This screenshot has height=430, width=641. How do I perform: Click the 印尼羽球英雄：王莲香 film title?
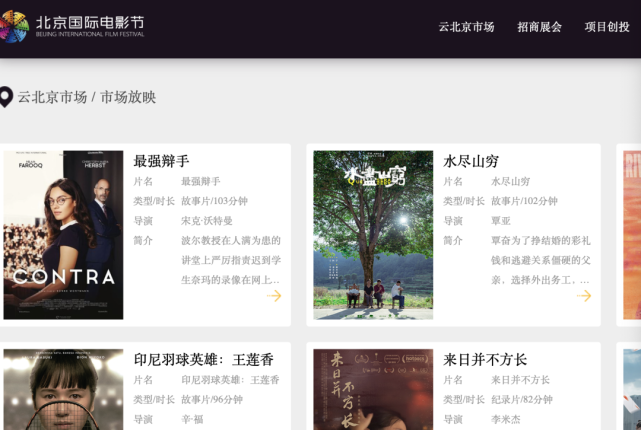(x=204, y=360)
